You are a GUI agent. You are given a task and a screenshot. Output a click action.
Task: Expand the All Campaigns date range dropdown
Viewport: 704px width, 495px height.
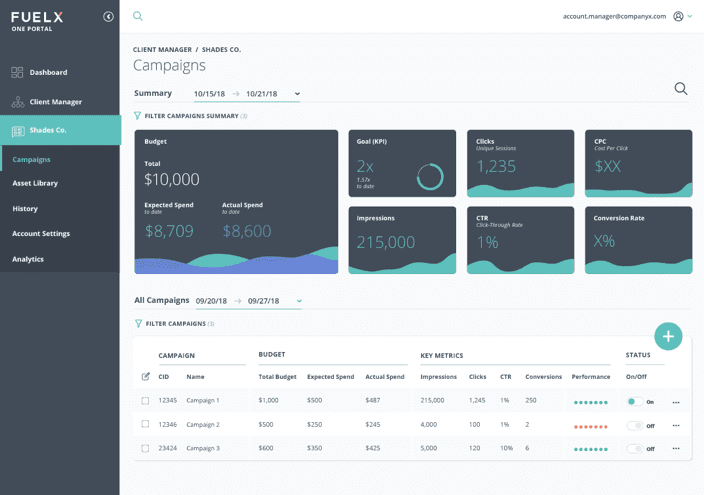coord(299,301)
